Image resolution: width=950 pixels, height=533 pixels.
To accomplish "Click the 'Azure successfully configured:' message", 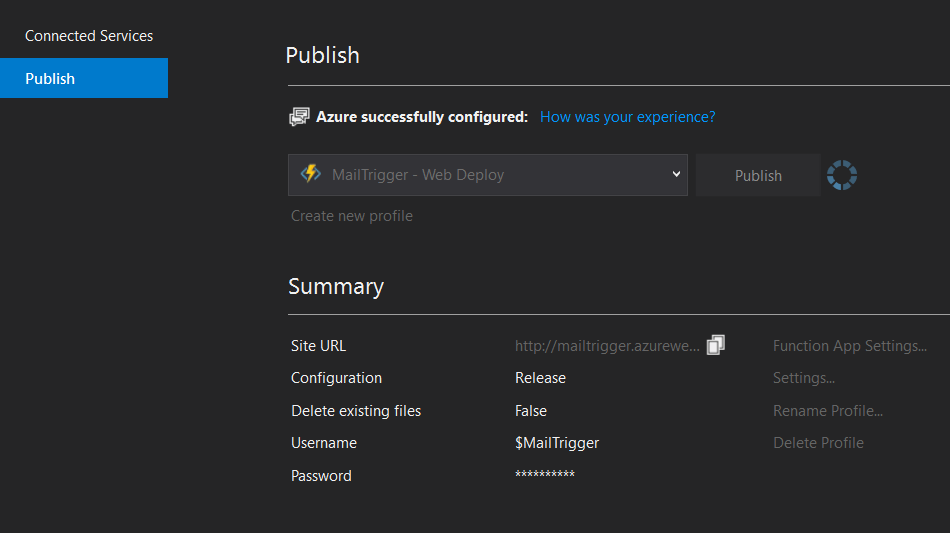I will coord(422,116).
